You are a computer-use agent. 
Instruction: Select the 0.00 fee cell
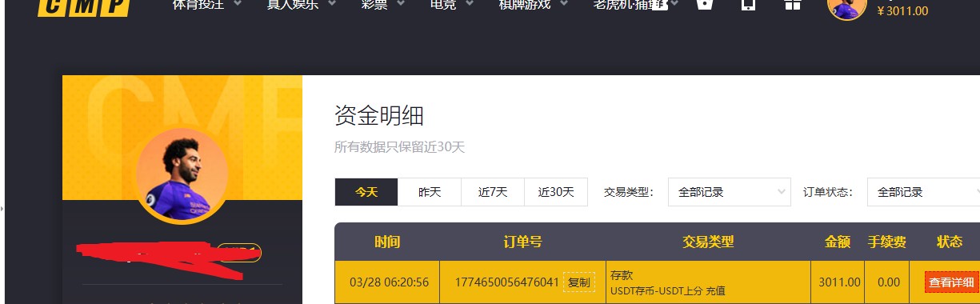pos(888,282)
